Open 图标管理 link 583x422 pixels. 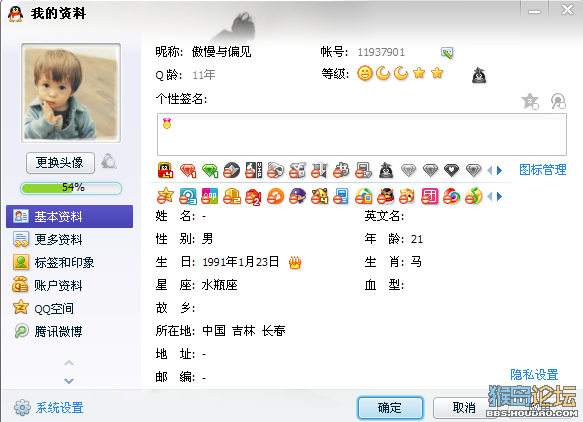pyautogui.click(x=542, y=170)
